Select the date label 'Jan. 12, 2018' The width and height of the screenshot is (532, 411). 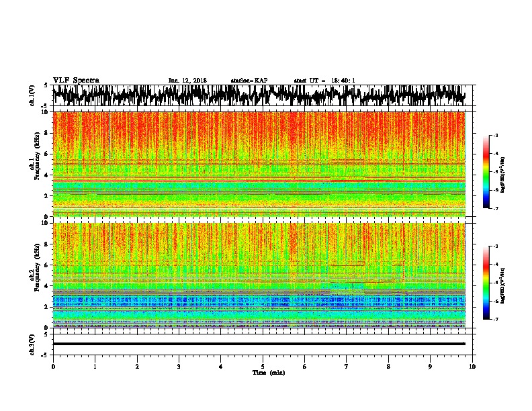187,81
